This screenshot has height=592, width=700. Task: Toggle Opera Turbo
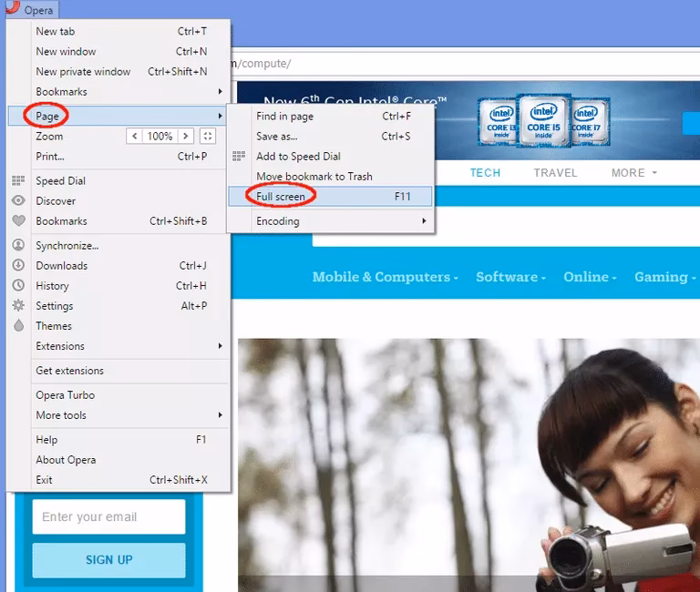[x=119, y=394]
